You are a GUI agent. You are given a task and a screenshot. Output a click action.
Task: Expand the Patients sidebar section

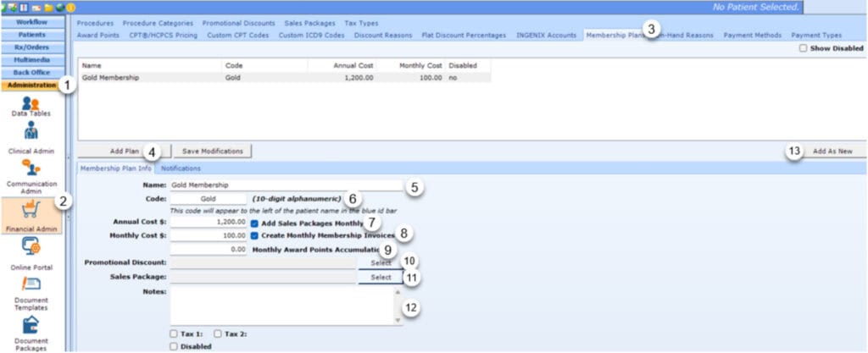(31, 35)
